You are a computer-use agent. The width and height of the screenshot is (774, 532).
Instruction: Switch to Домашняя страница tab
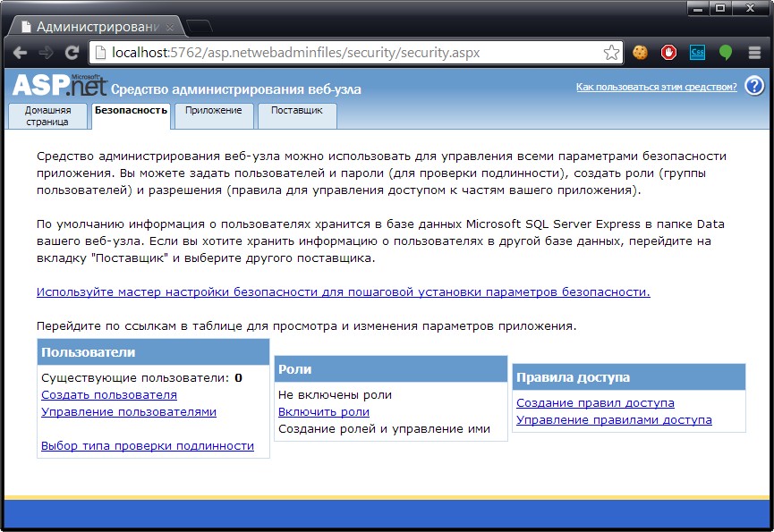pyautogui.click(x=48, y=116)
